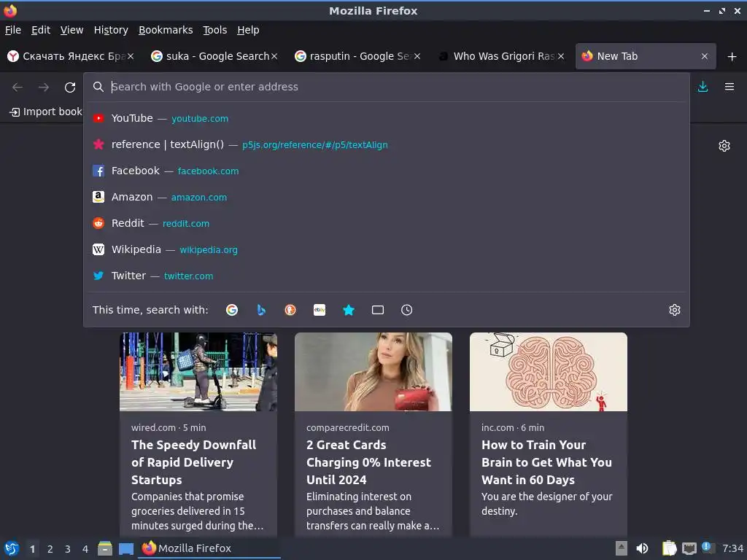Screen dimensions: 747x560
Task: Open the History menu
Action: (111, 30)
